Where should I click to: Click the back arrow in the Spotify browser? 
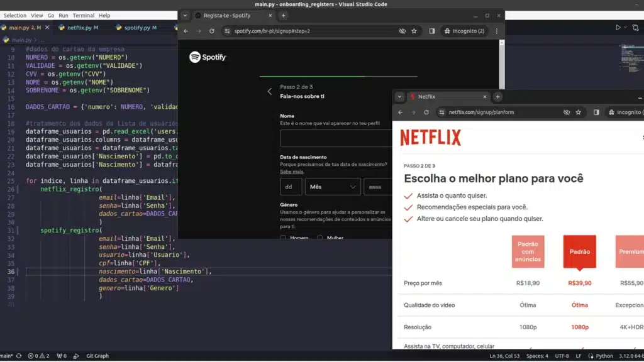[186, 31]
